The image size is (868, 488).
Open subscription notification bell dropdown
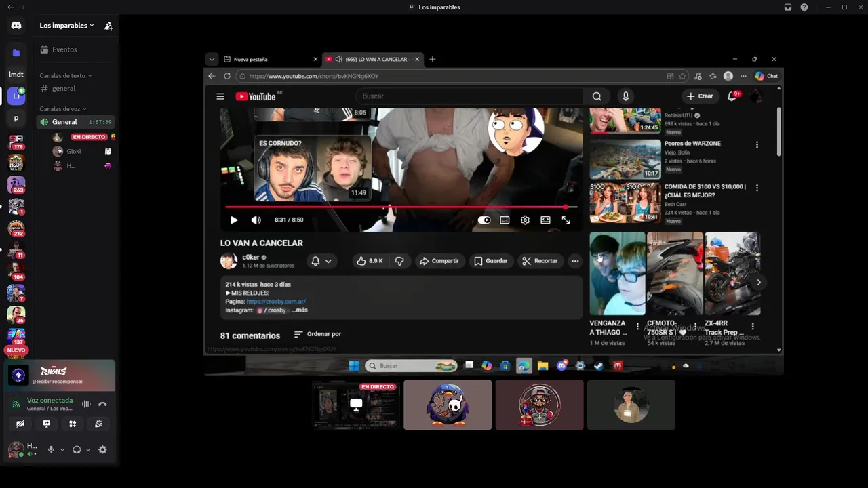(321, 261)
